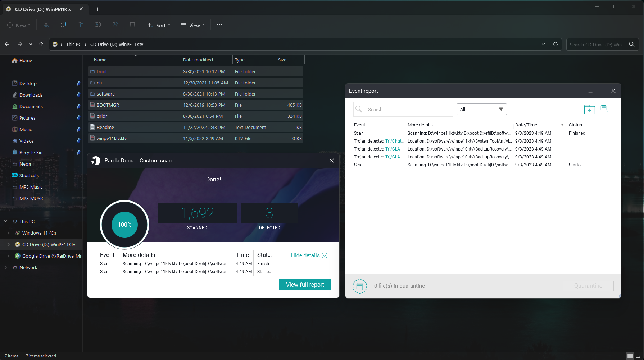
Task: Select the Shortcuts folder in sidebar
Action: [29, 175]
